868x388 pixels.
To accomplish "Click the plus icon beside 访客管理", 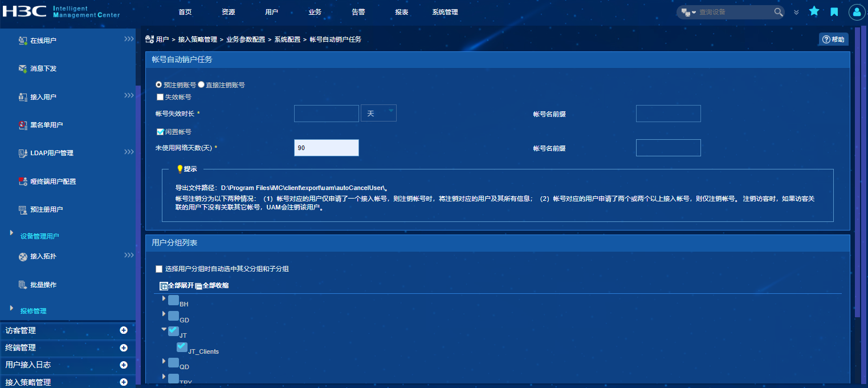I will point(124,330).
